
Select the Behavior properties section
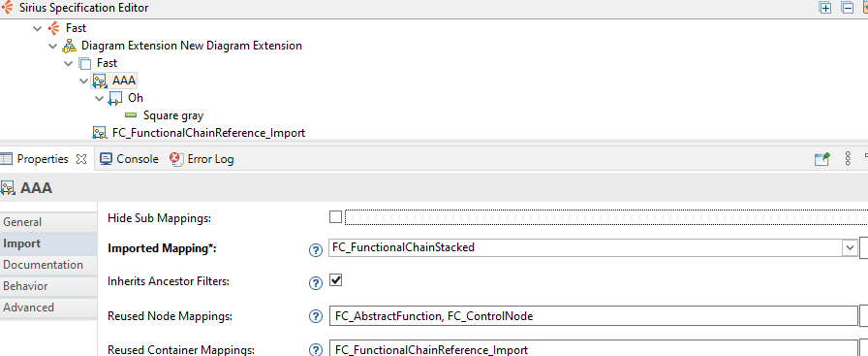(x=25, y=286)
